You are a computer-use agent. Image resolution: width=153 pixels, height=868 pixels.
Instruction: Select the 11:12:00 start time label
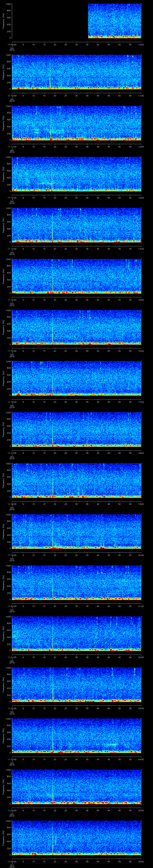pos(12,198)
